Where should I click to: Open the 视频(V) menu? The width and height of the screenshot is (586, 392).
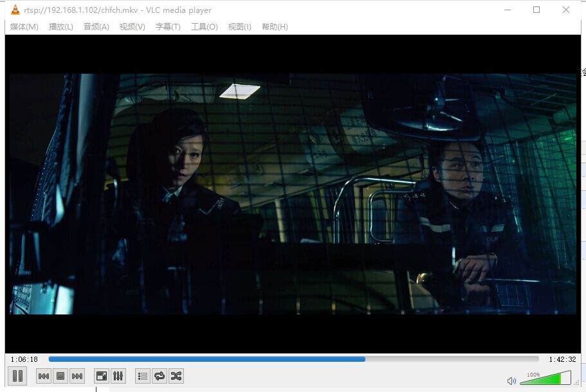click(132, 26)
